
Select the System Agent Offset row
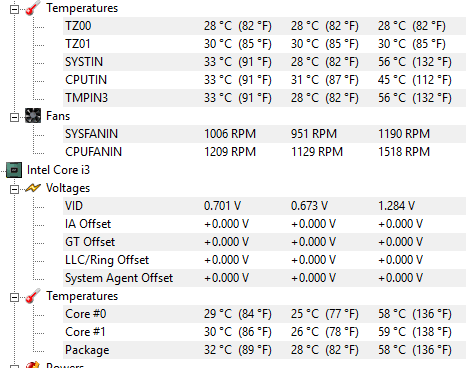(264, 278)
